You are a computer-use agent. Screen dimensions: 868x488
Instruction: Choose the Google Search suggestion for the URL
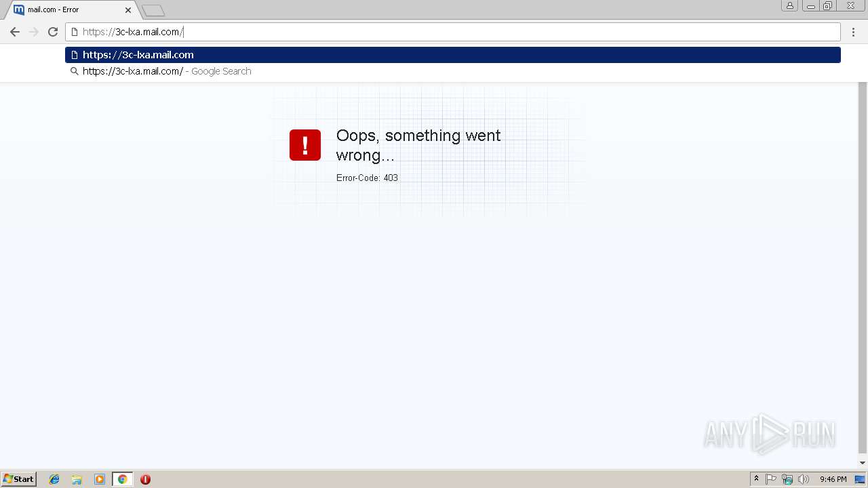[453, 71]
